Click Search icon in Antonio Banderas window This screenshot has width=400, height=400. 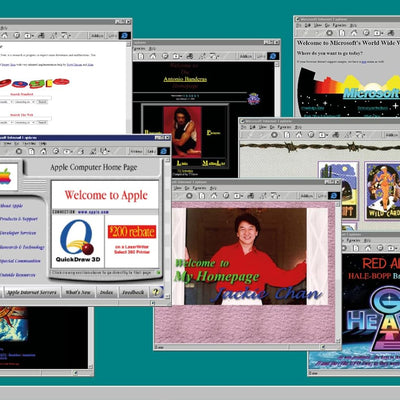pyautogui.click(x=165, y=56)
